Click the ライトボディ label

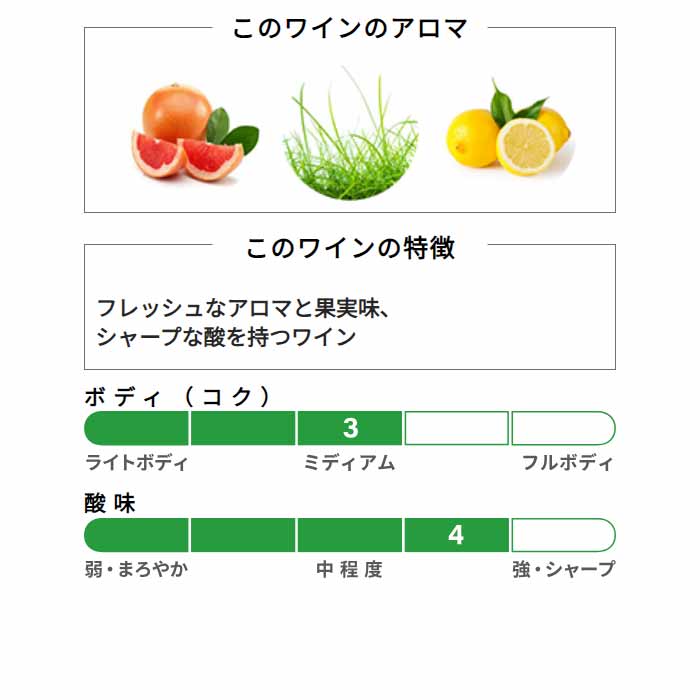(x=136, y=462)
